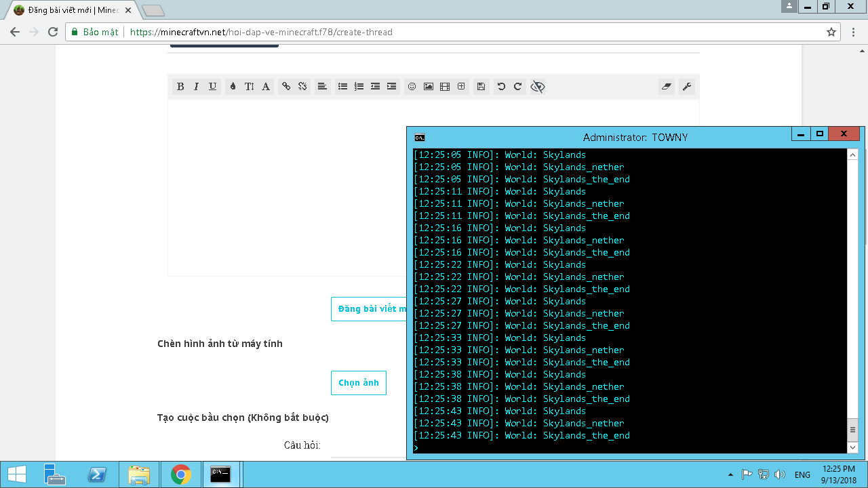Toggle italic text formatting
Viewport: 868px width, 488px height.
(x=197, y=87)
